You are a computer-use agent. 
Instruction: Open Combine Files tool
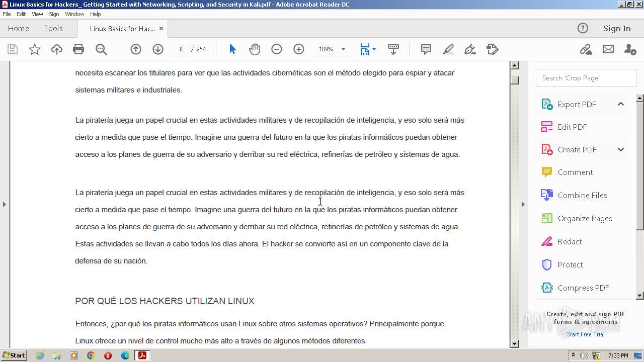582,195
